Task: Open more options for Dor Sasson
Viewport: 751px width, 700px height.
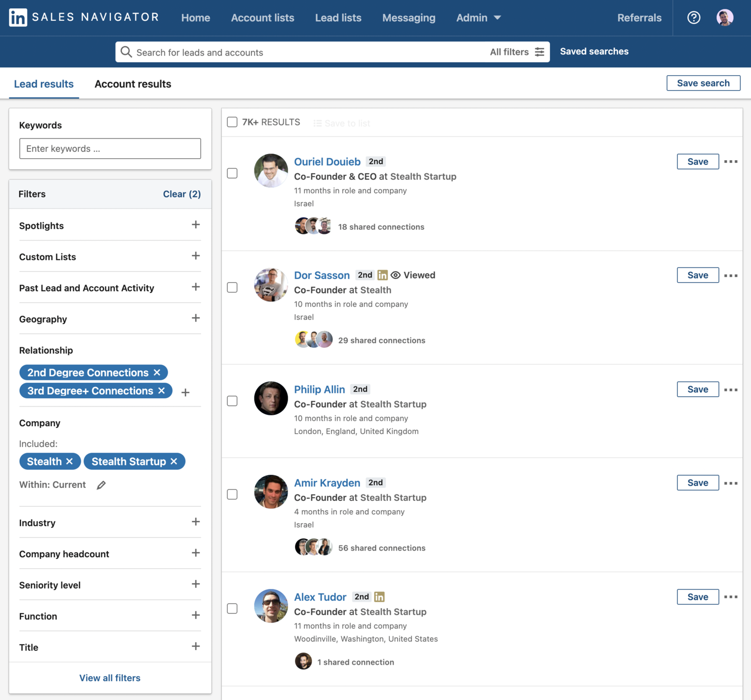Action: pyautogui.click(x=731, y=275)
